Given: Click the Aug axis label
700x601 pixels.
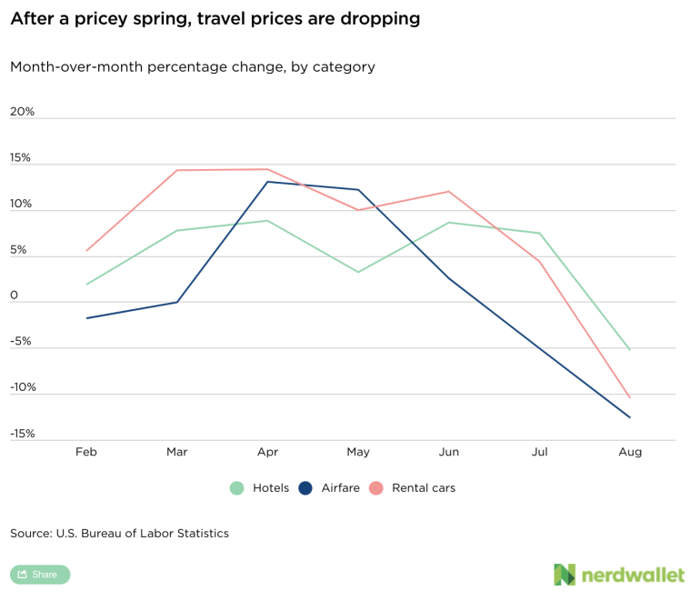Looking at the screenshot, I should 630,452.
